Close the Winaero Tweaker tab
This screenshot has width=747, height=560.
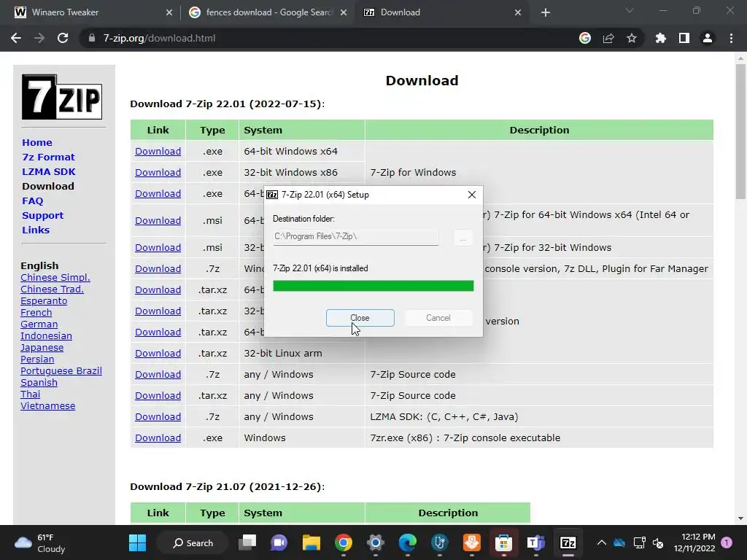tap(169, 12)
